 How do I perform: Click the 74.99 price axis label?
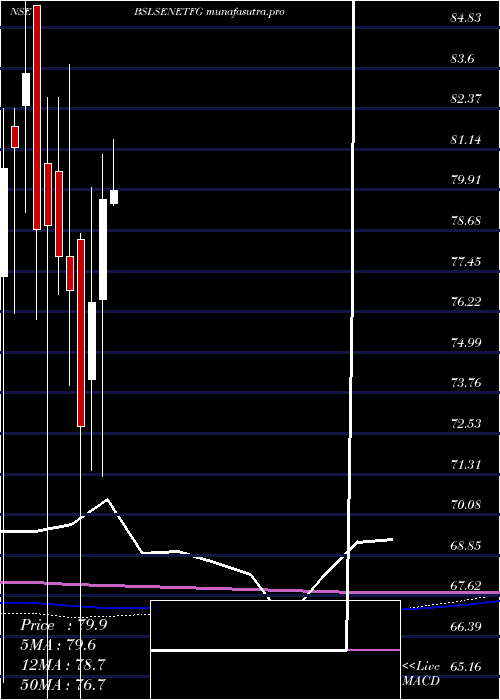466,342
